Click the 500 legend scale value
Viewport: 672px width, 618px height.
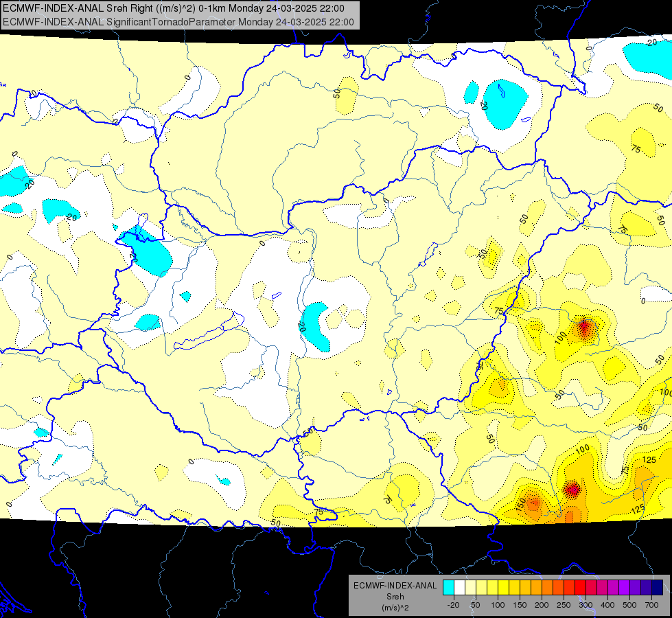tap(629, 605)
